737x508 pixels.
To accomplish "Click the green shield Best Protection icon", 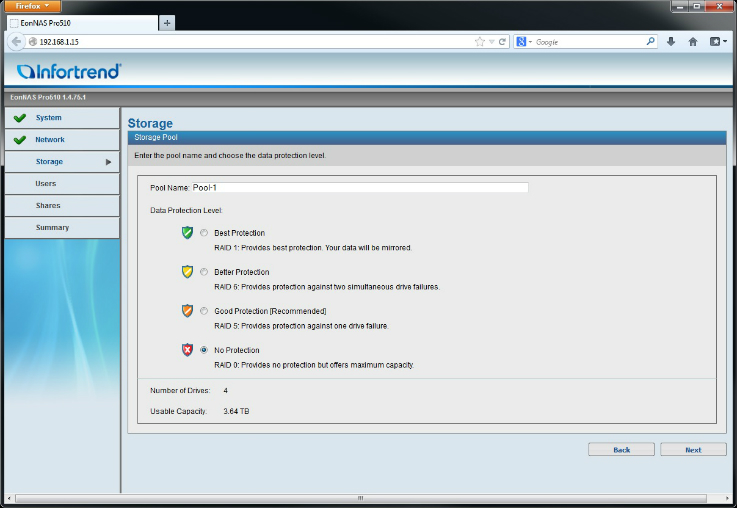I will click(187, 233).
